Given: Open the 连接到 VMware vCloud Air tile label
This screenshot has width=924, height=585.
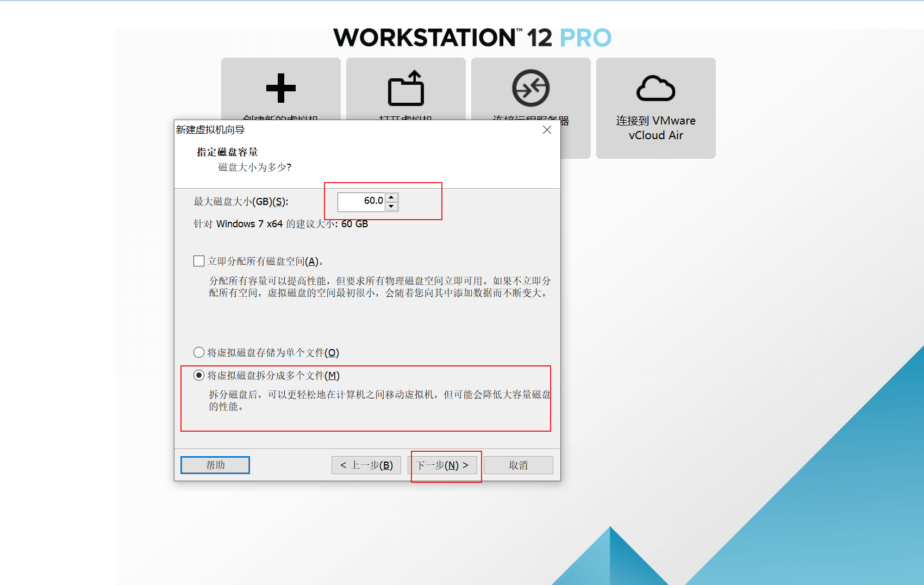Looking at the screenshot, I should pos(656,128).
